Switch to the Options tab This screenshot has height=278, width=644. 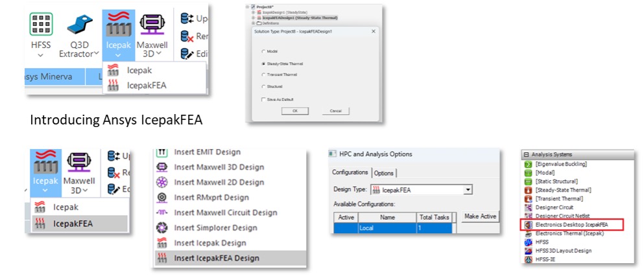point(384,173)
